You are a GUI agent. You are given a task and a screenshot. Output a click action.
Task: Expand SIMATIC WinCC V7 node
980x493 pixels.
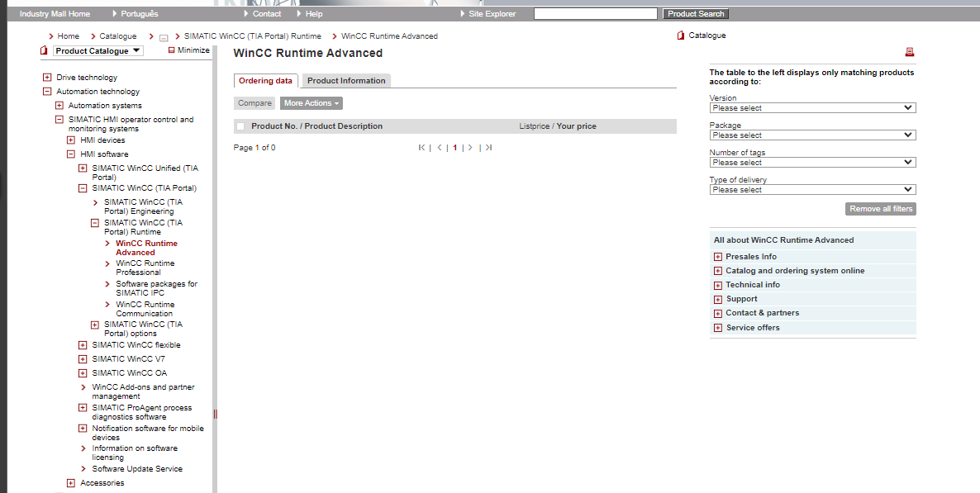point(83,359)
